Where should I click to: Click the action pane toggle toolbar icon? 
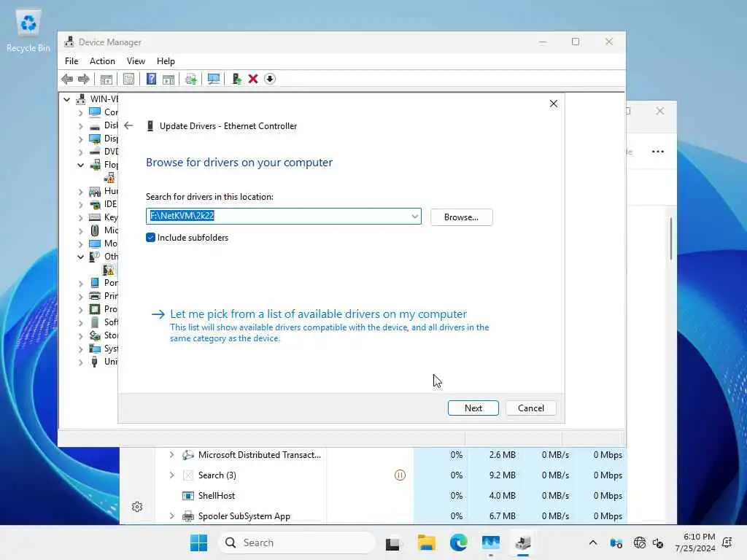pyautogui.click(x=169, y=79)
